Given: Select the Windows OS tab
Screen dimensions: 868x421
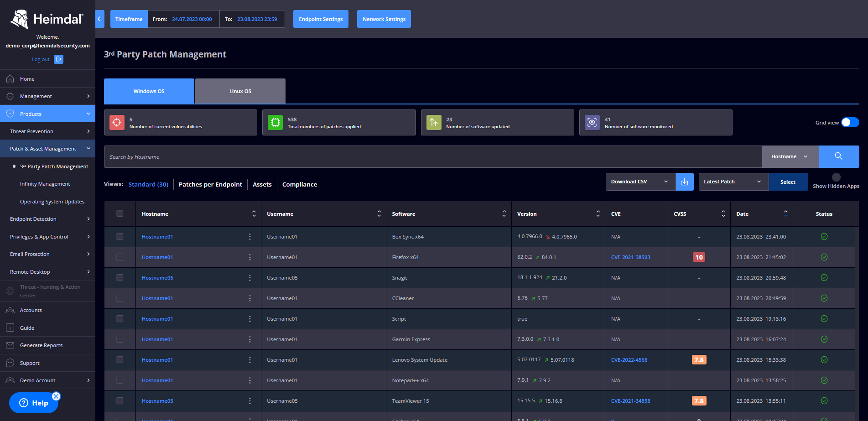Looking at the screenshot, I should click(149, 91).
